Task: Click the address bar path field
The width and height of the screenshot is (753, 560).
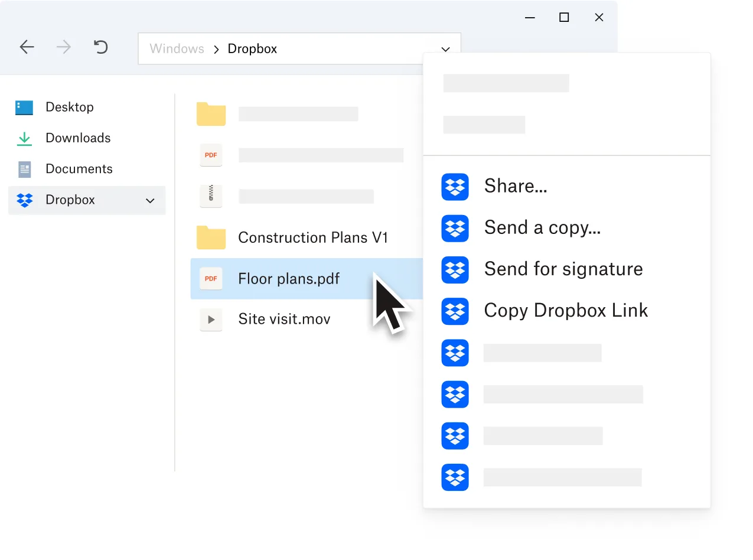Action: [x=299, y=48]
